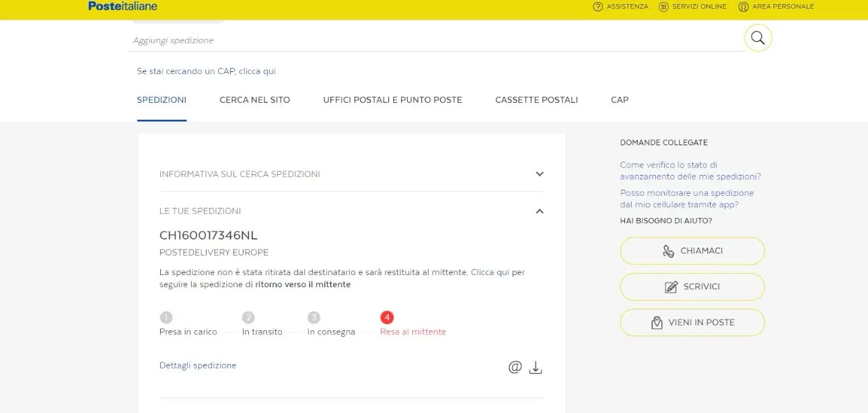Select step 4 Resa al mittente circle
868x413 pixels.
point(386,317)
